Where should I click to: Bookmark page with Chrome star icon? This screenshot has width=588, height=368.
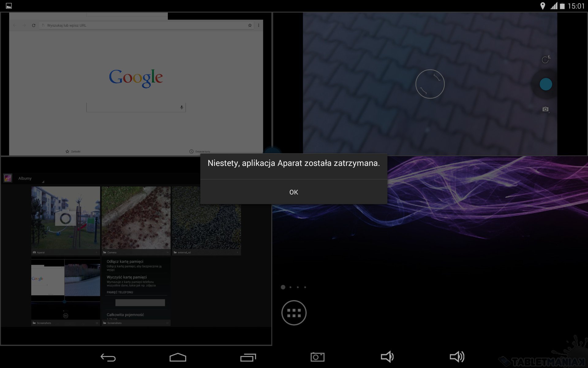(x=250, y=25)
